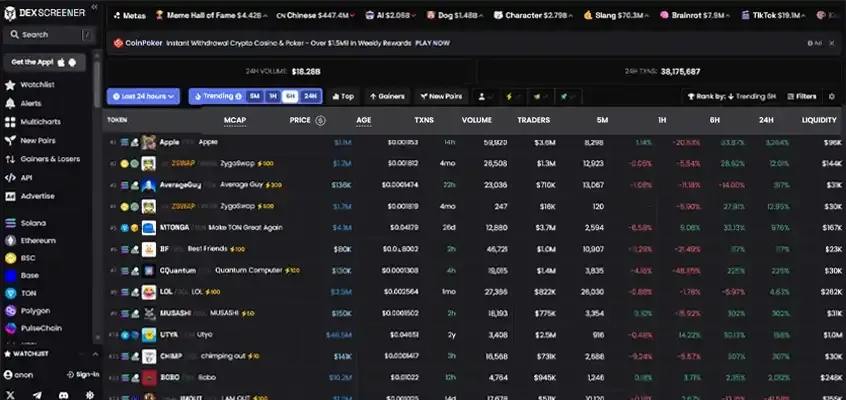This screenshot has width=846, height=400.
Task: Close the CoinPoker ad banner
Action: click(831, 43)
